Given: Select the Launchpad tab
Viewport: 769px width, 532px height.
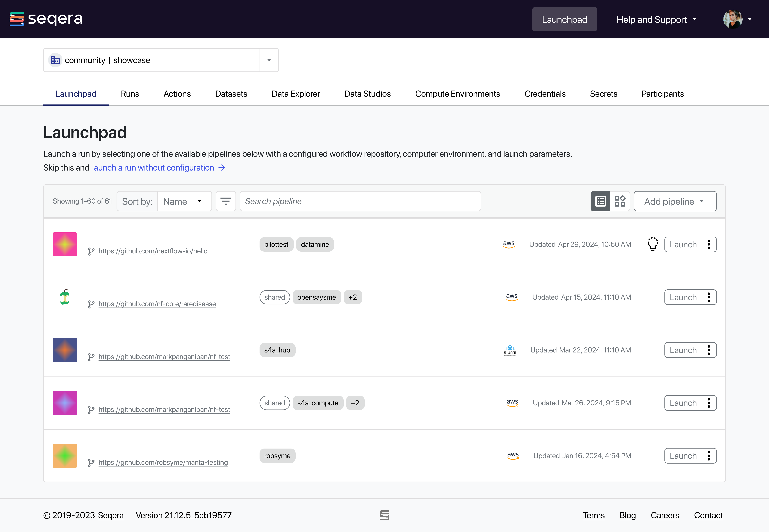Looking at the screenshot, I should pos(76,94).
